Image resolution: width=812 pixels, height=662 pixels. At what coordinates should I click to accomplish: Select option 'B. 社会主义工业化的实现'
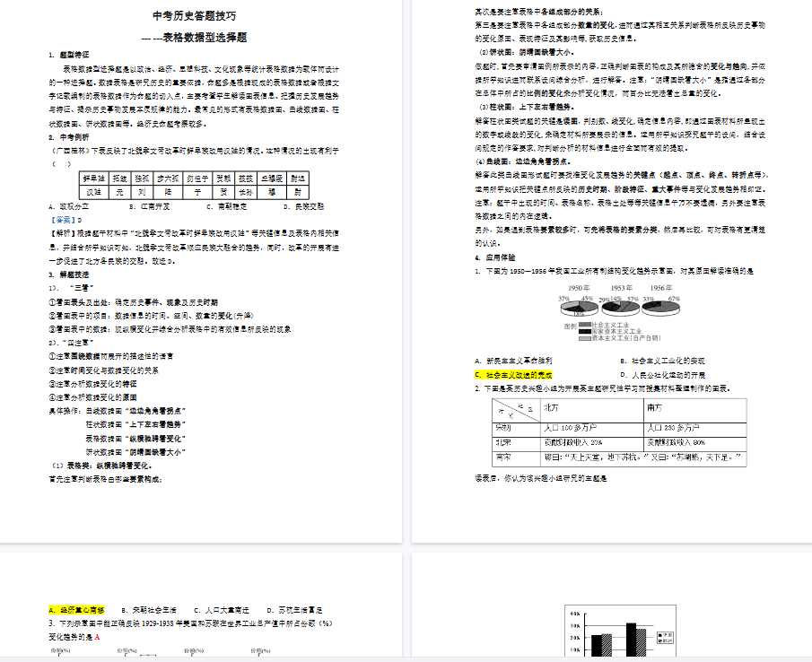pos(662,361)
